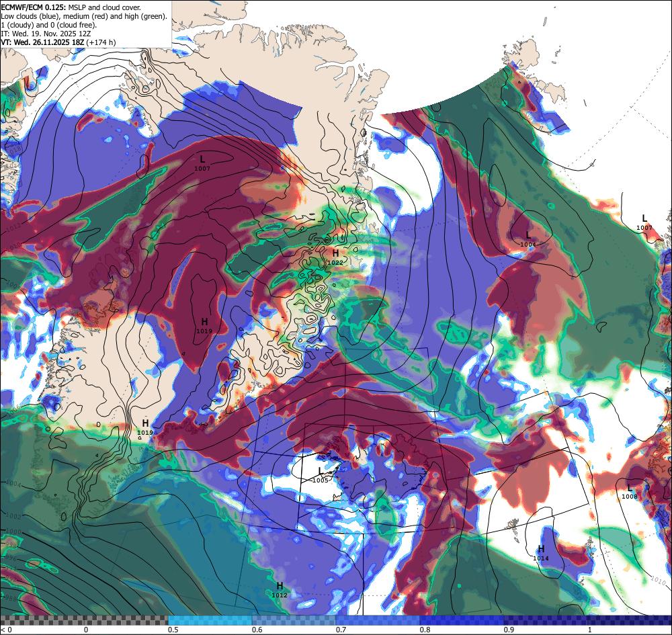Screen dimensions: 672x635
Task: Click the '0.5' scale label
Action: (173, 630)
